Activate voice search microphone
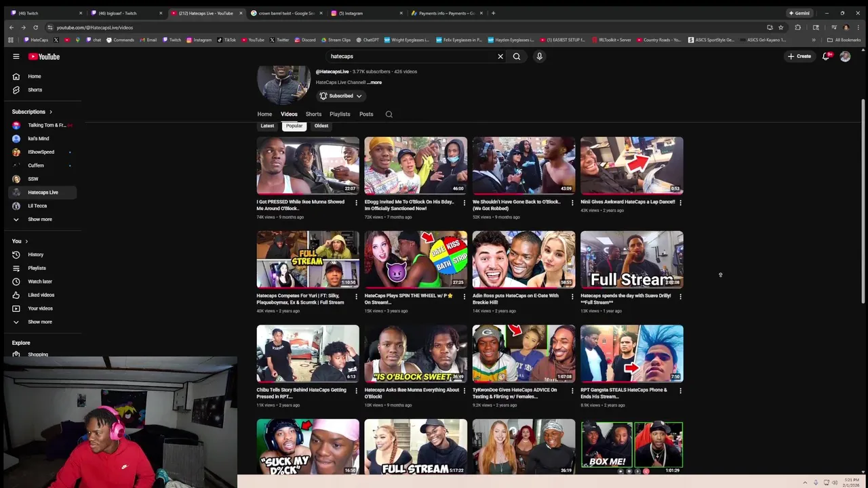Image resolution: width=868 pixels, height=488 pixels. [540, 56]
